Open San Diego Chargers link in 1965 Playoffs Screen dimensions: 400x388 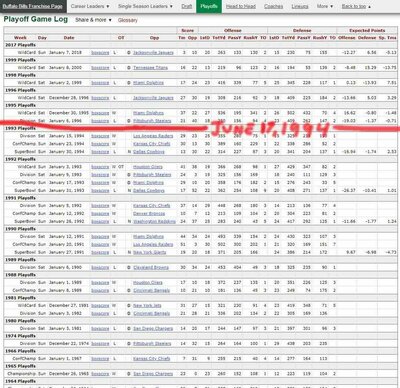pos(153,374)
